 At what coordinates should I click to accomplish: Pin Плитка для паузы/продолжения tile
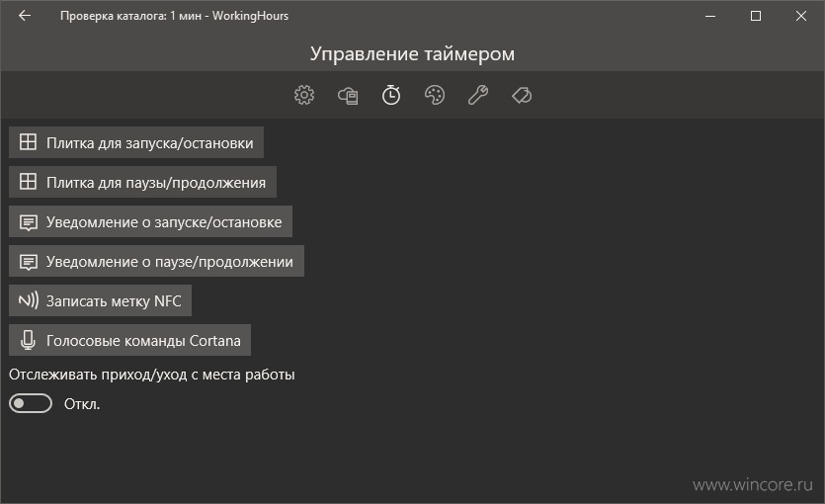[142, 182]
